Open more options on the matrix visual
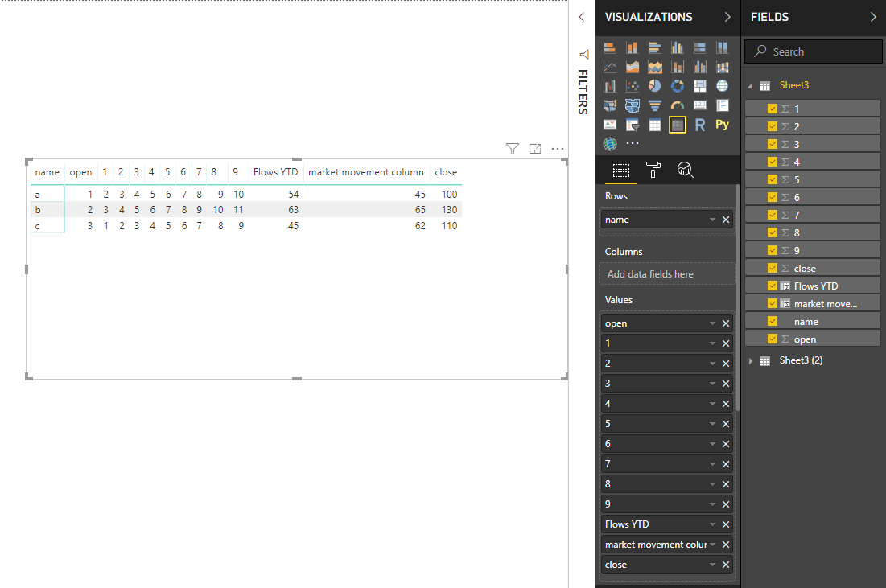The height and width of the screenshot is (588, 886). click(558, 149)
